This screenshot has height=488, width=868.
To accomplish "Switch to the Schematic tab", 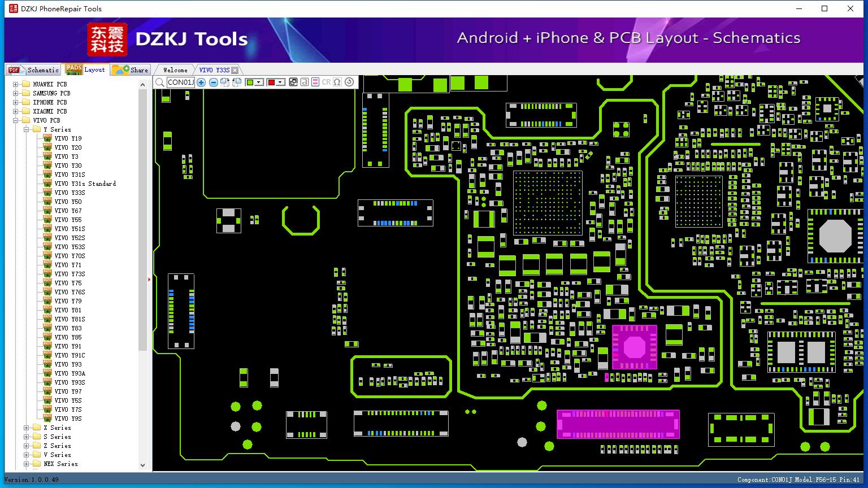I will [33, 69].
